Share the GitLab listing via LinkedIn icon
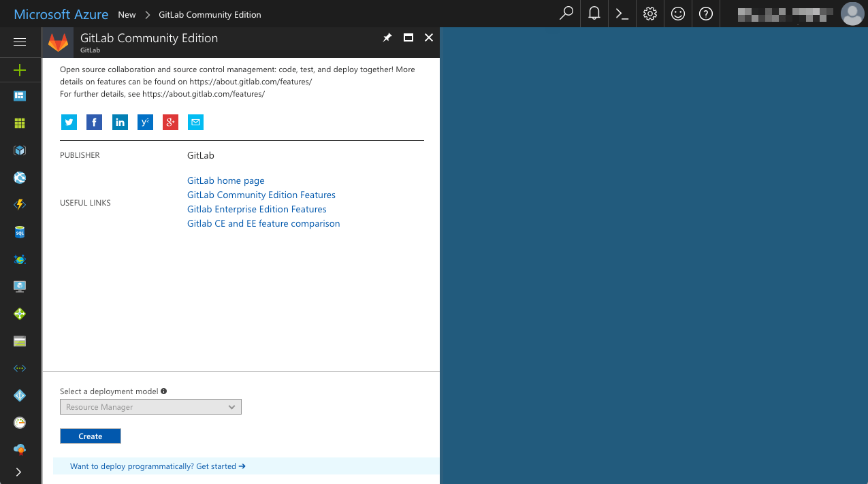Screen dimensions: 868x484 tap(120, 122)
